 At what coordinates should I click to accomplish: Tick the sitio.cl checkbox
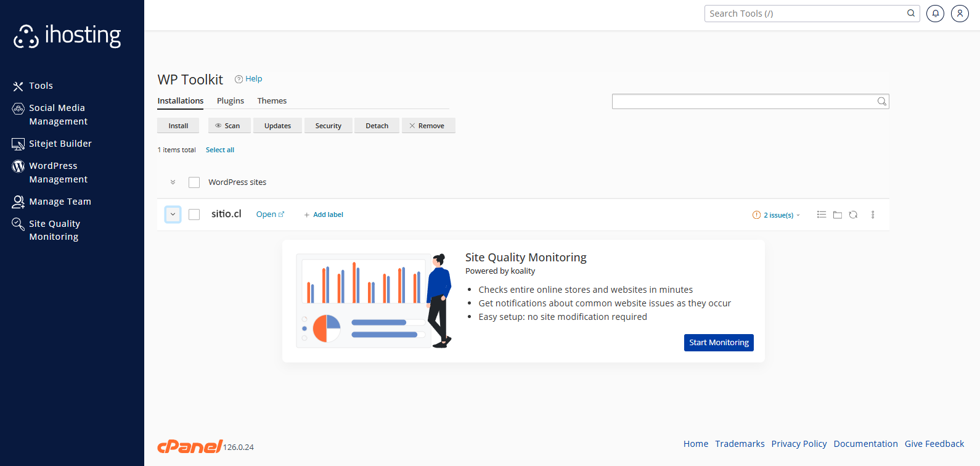point(194,215)
